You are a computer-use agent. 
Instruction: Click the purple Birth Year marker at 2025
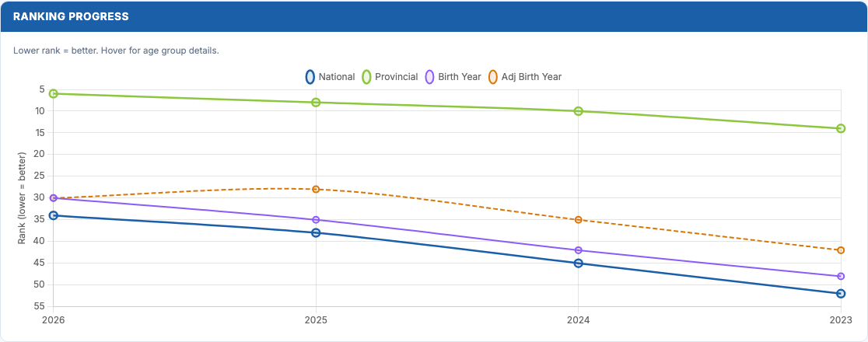pyautogui.click(x=316, y=220)
